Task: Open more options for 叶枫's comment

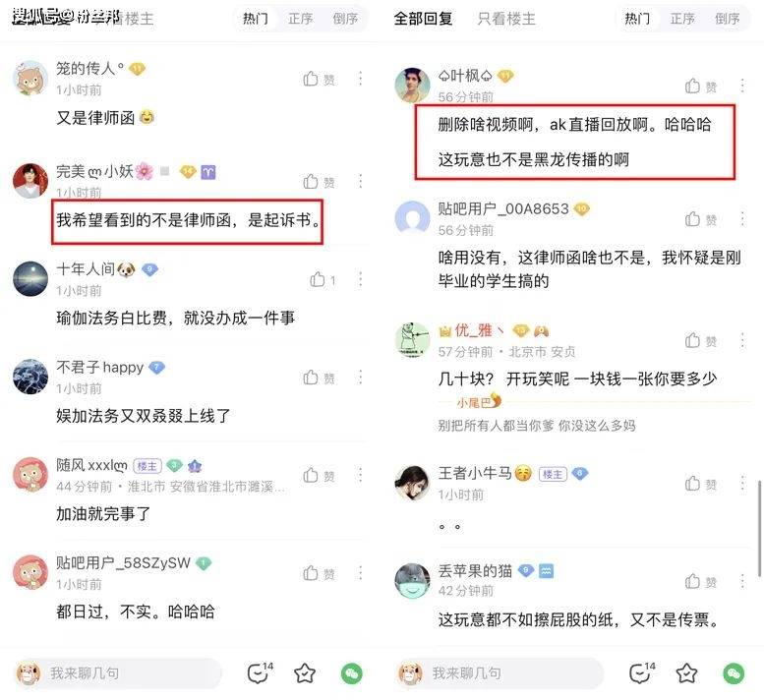Action: click(x=742, y=86)
